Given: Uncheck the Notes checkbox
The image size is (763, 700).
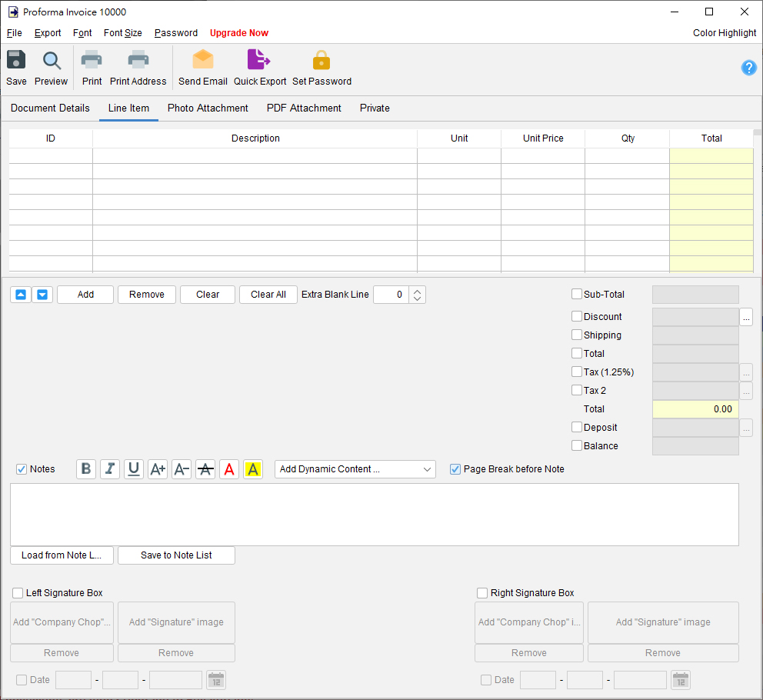Looking at the screenshot, I should tap(22, 469).
